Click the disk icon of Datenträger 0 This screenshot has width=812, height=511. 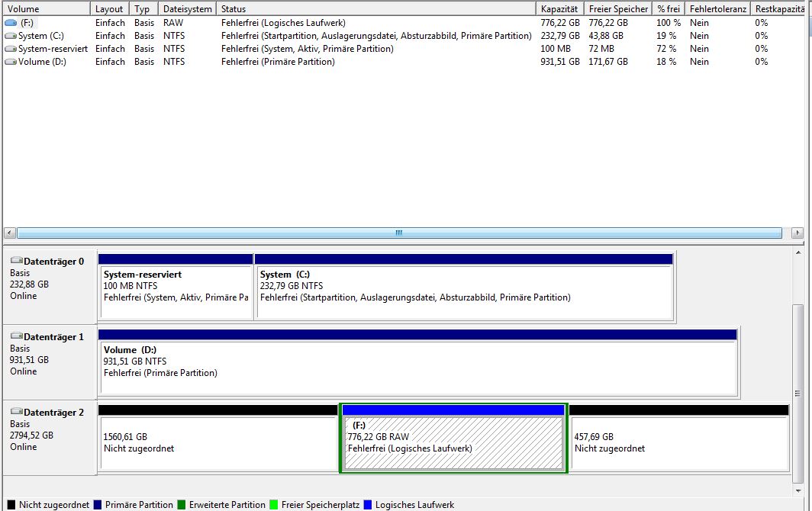[17, 261]
